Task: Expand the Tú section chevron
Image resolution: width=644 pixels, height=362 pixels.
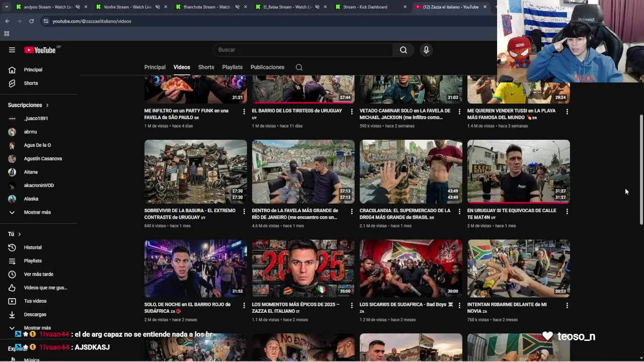Action: tap(20, 234)
